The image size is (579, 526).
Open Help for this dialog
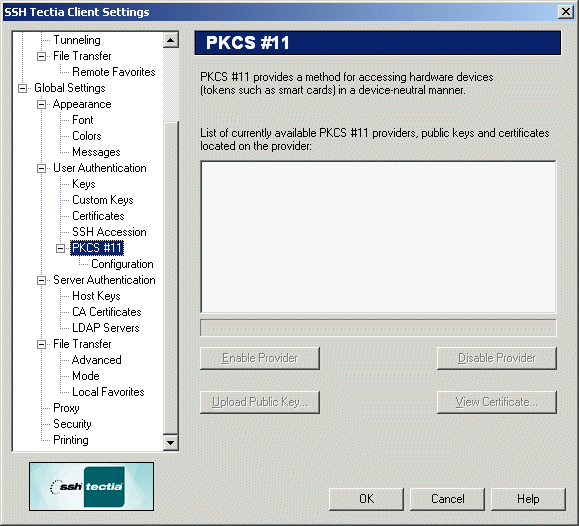[528, 499]
